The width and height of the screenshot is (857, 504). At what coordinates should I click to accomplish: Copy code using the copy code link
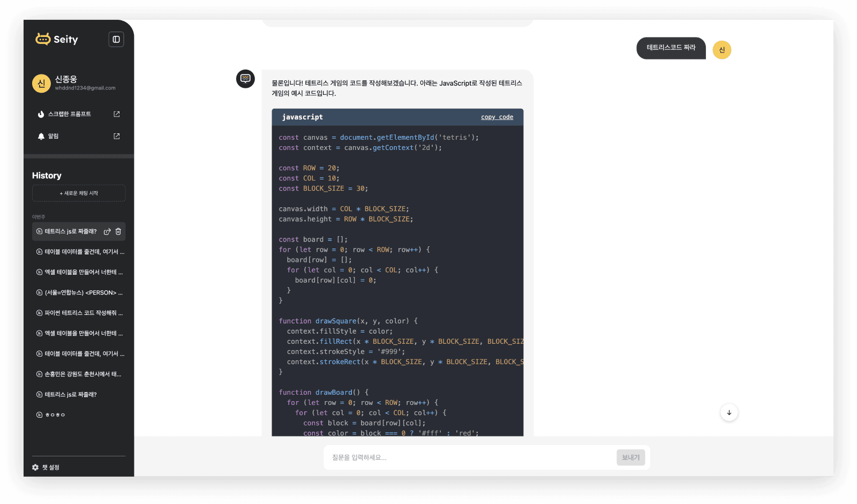pyautogui.click(x=497, y=117)
